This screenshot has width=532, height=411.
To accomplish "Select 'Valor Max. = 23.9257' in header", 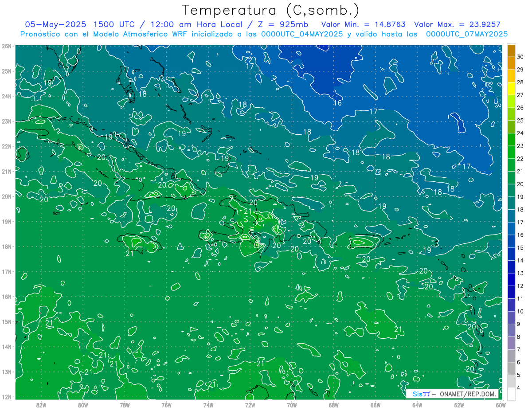I will click(x=457, y=24).
